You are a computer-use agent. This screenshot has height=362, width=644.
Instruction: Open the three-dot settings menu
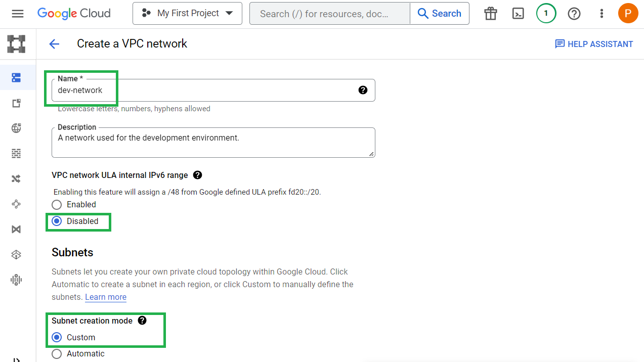point(602,14)
